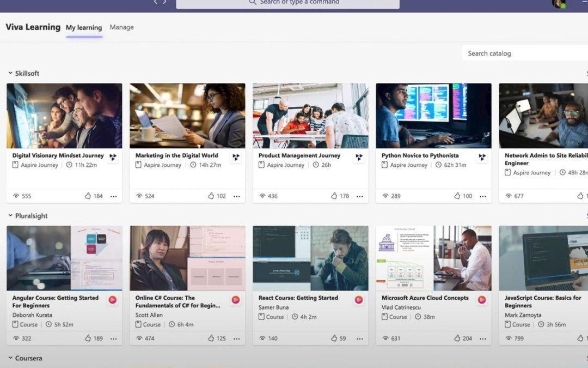The height and width of the screenshot is (368, 588).
Task: Like the Microsoft Azure Cloud Concepts course
Action: click(x=457, y=338)
